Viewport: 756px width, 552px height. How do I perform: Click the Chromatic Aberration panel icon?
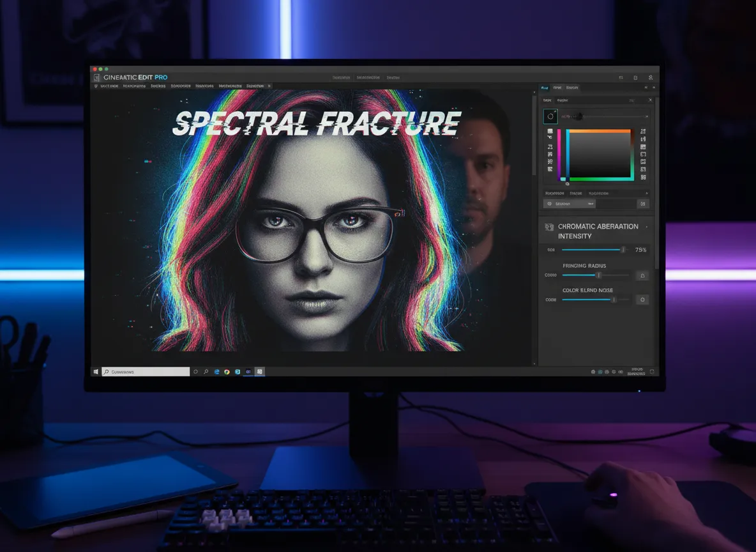(548, 227)
